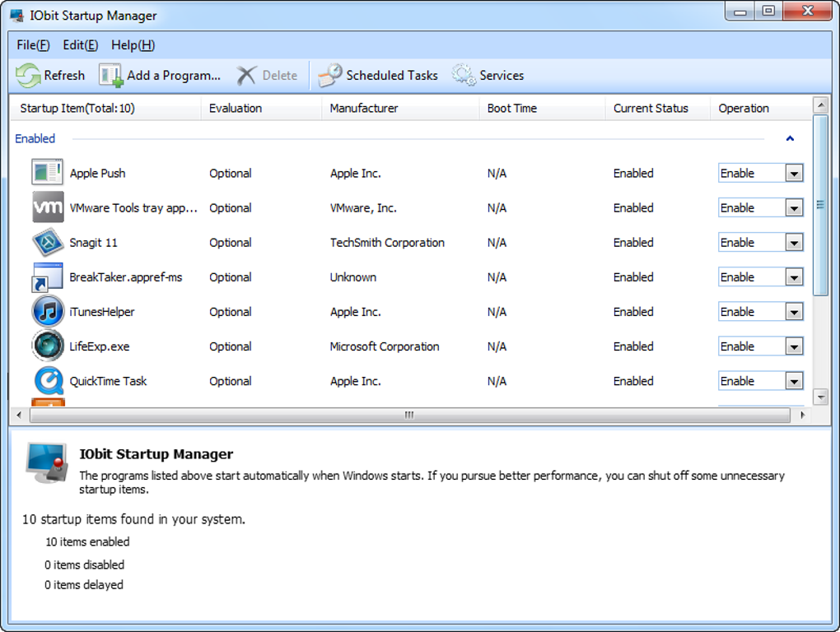Click Microsoft Corporation manufacturer cell
Screen dimensions: 840x632
pos(384,346)
